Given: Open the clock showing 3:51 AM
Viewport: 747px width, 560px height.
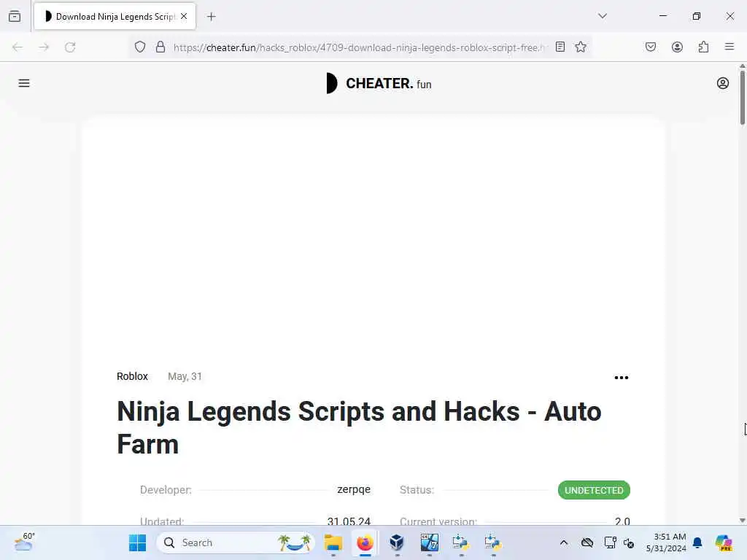Looking at the screenshot, I should click(666, 542).
